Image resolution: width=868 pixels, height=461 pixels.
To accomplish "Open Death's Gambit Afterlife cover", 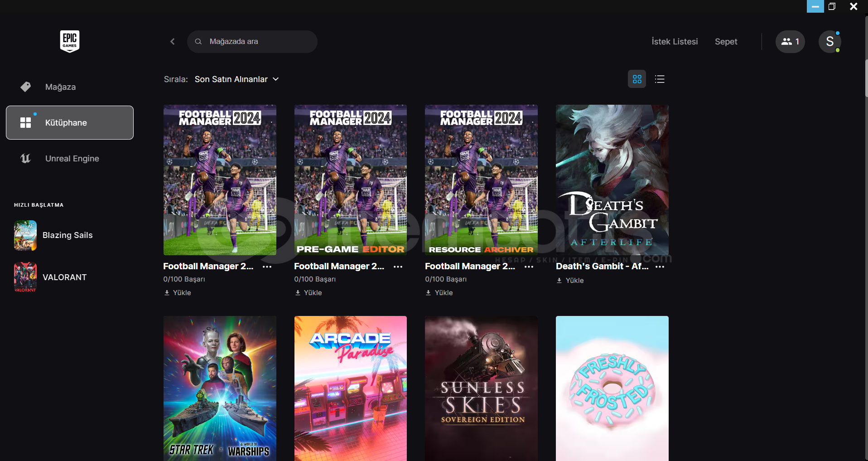I will point(612,180).
